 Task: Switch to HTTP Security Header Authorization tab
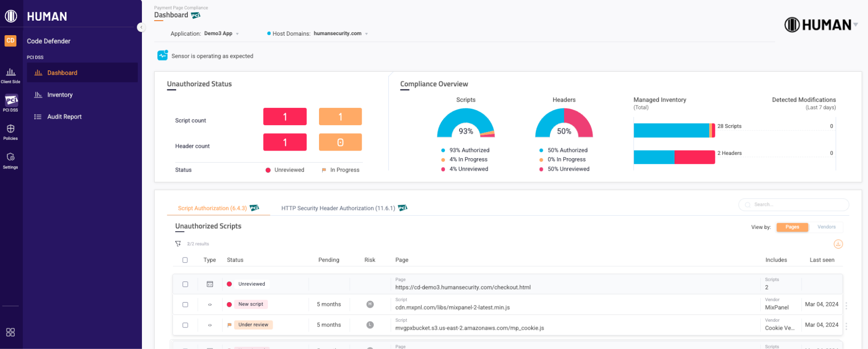pyautogui.click(x=338, y=208)
